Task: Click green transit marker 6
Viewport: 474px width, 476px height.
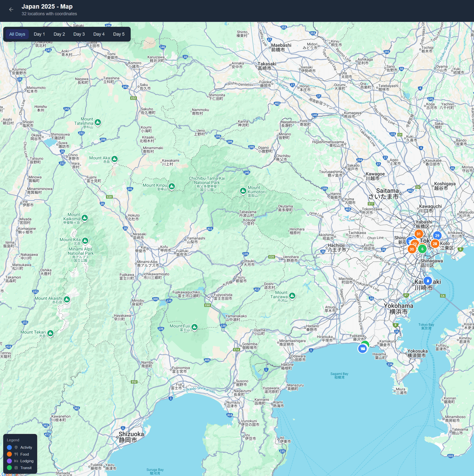Action: pyautogui.click(x=422, y=249)
